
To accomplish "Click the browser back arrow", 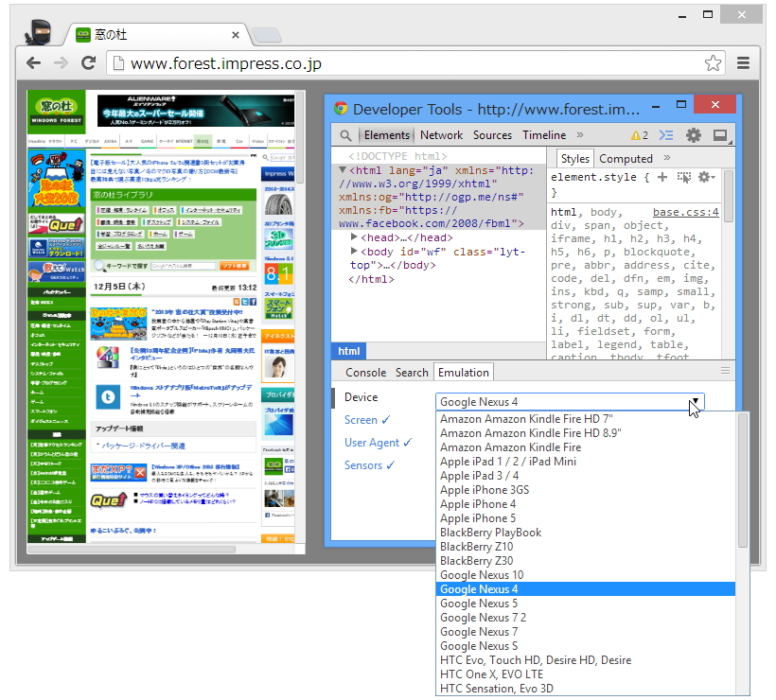I will pyautogui.click(x=34, y=63).
